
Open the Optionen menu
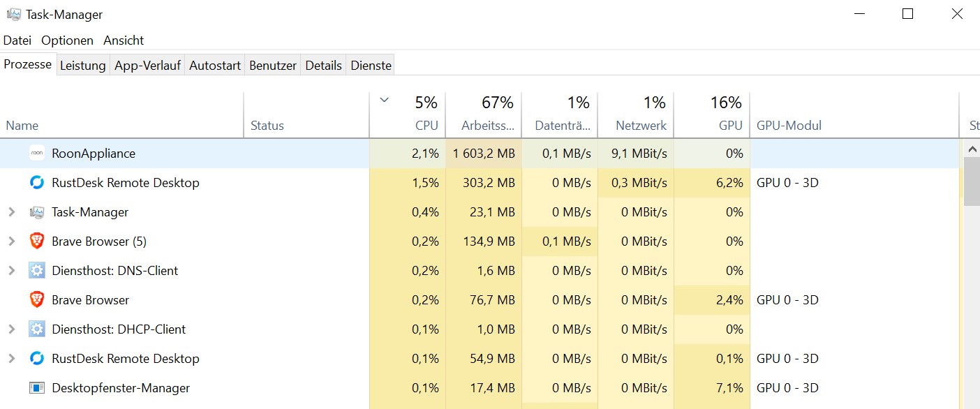[x=67, y=40]
